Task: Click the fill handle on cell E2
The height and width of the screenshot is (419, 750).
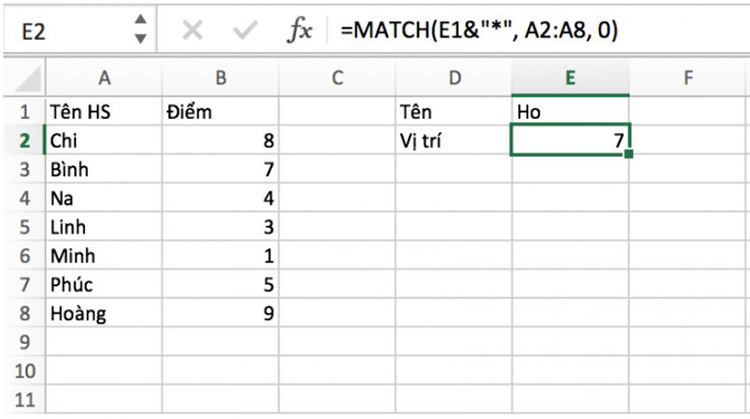Action: click(x=629, y=154)
